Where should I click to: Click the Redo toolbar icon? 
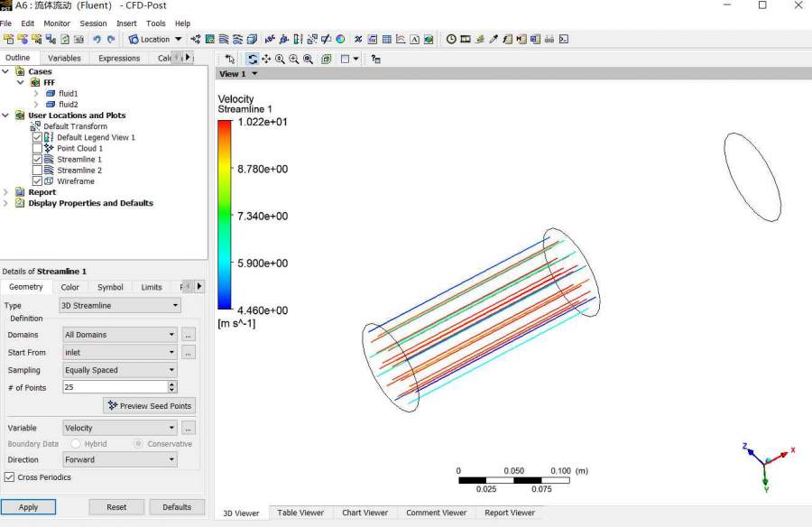click(111, 40)
